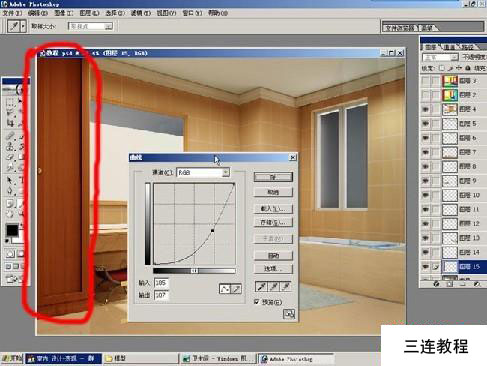The height and width of the screenshot is (366, 487).
Task: Select the pencil draw-curve mode icon
Action: [236, 289]
